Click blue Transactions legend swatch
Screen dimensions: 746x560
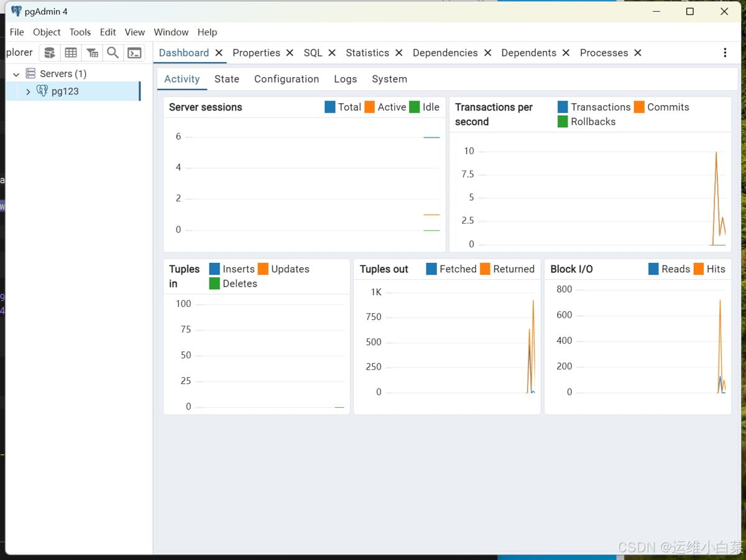pyautogui.click(x=563, y=107)
